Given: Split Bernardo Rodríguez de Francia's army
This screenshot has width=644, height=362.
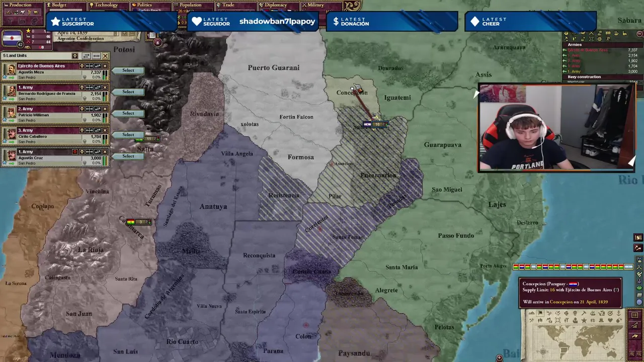Looking at the screenshot, I should (x=89, y=87).
